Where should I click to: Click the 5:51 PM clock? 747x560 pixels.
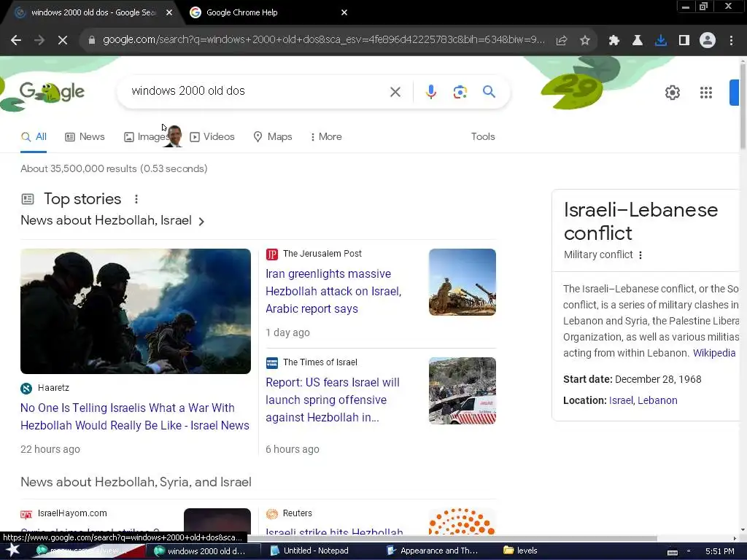tap(720, 551)
